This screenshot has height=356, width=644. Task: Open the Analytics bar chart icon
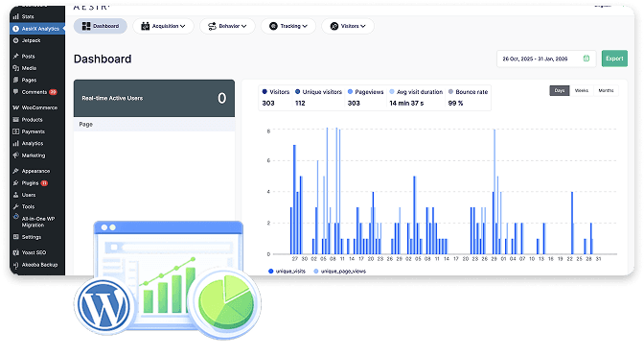click(x=15, y=144)
